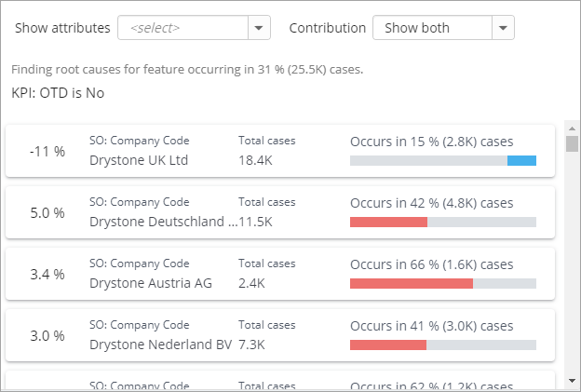Click the 3.0 % contribution value
Image resolution: width=581 pixels, height=392 pixels.
point(47,336)
